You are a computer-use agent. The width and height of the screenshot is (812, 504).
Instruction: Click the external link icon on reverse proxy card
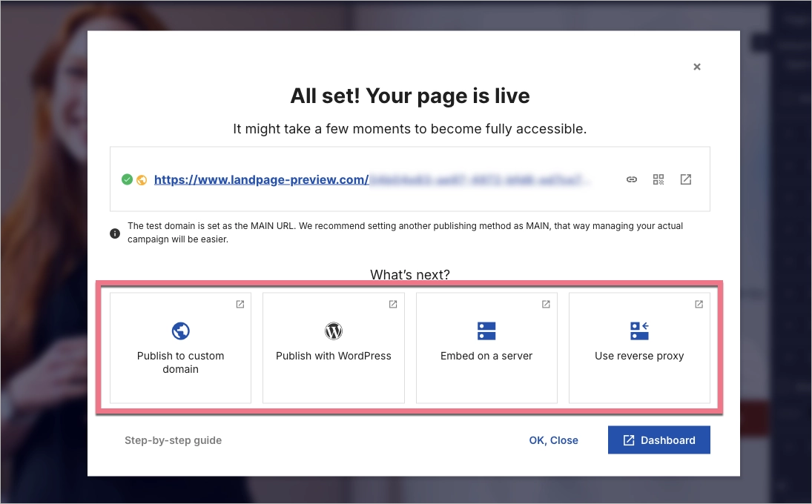699,304
